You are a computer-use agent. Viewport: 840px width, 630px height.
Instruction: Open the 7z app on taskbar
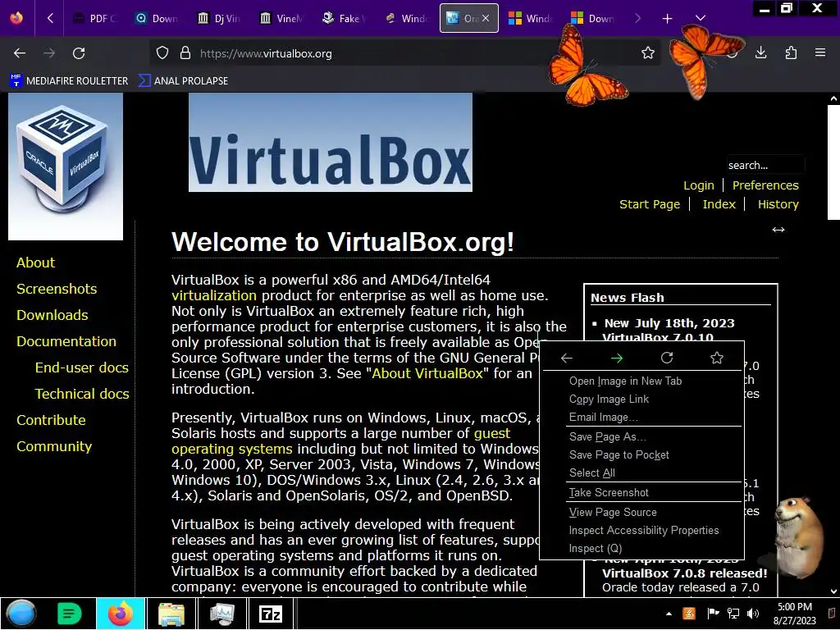[x=271, y=614]
